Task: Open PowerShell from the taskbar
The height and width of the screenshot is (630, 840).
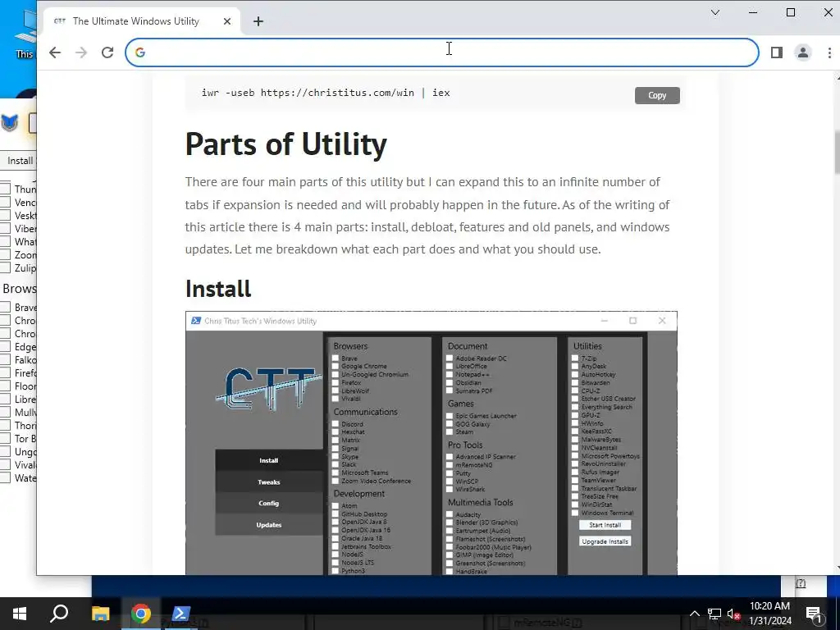Action: [x=180, y=614]
